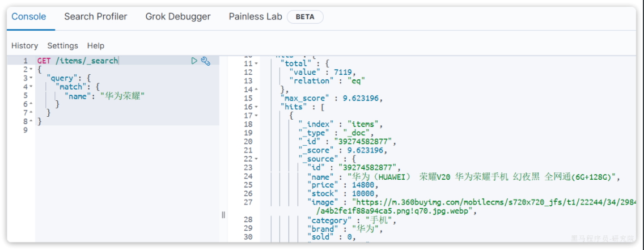This screenshot has height=250, width=644.
Task: Open console Settings
Action: (62, 45)
